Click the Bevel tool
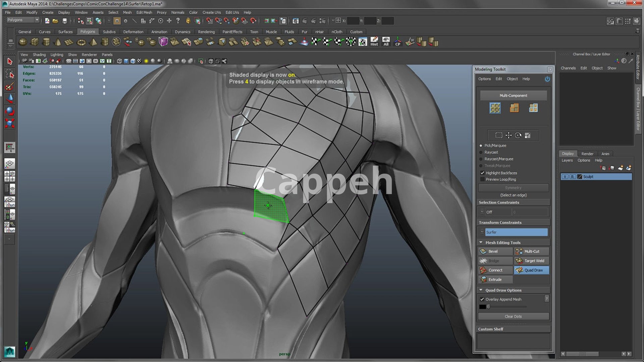This screenshot has width=644, height=362. pyautogui.click(x=495, y=251)
